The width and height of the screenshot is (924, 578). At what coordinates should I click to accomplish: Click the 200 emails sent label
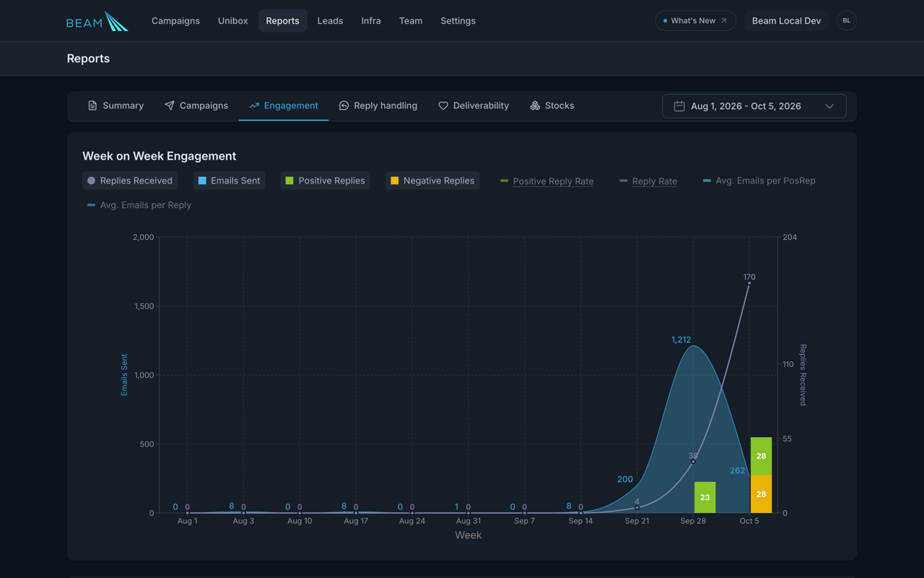[x=625, y=479]
